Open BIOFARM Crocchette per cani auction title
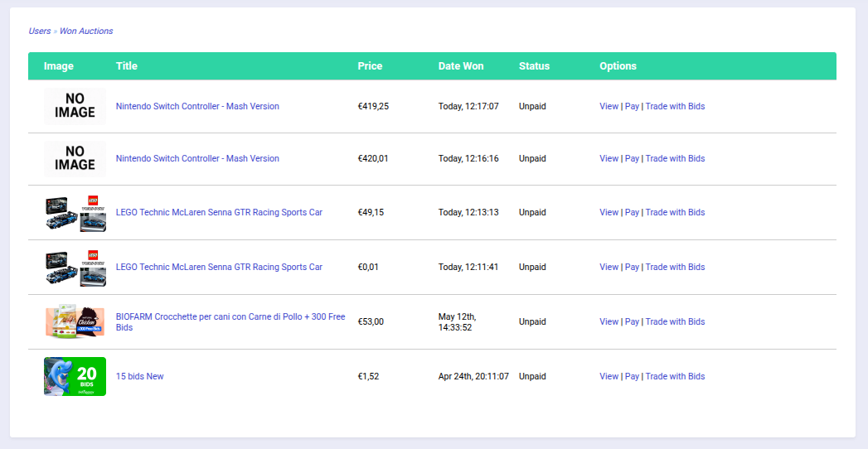This screenshot has width=868, height=449. pos(230,321)
